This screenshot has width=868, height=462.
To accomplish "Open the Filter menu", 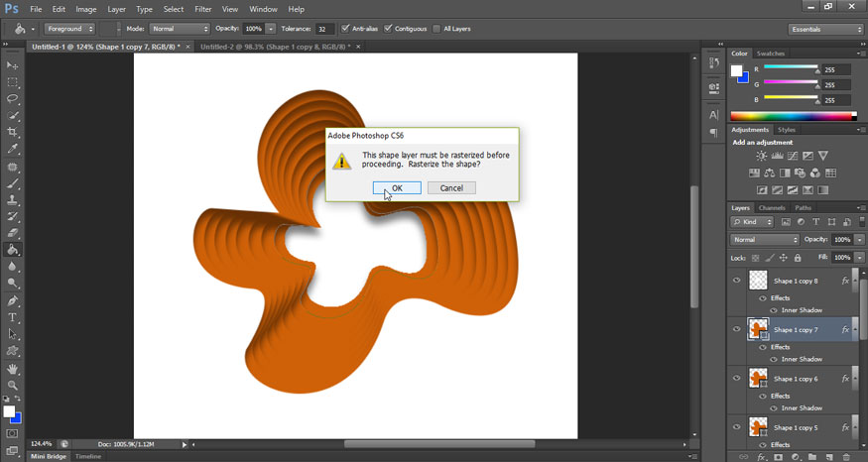I will point(203,9).
